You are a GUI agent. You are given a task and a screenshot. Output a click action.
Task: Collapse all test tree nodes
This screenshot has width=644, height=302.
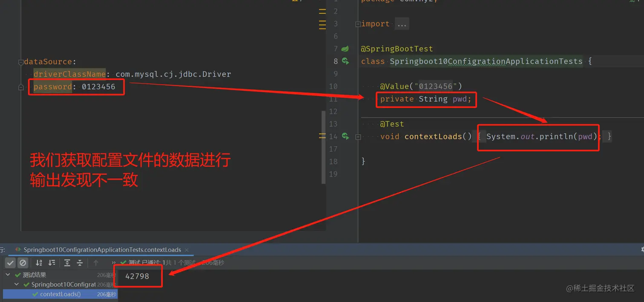click(80, 263)
